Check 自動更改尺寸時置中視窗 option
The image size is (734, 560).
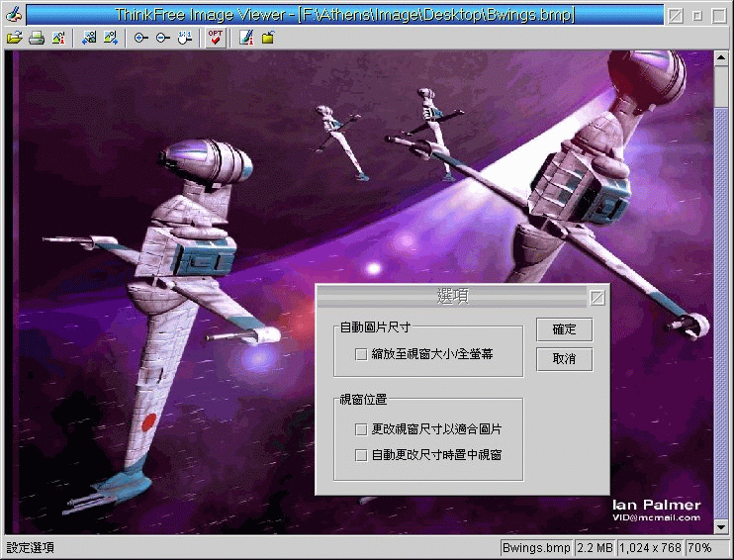361,455
